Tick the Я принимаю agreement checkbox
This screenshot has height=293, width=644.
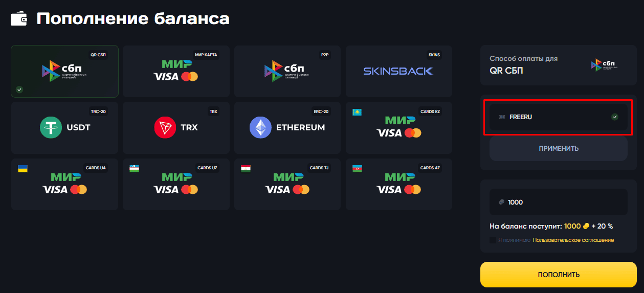tap(493, 240)
